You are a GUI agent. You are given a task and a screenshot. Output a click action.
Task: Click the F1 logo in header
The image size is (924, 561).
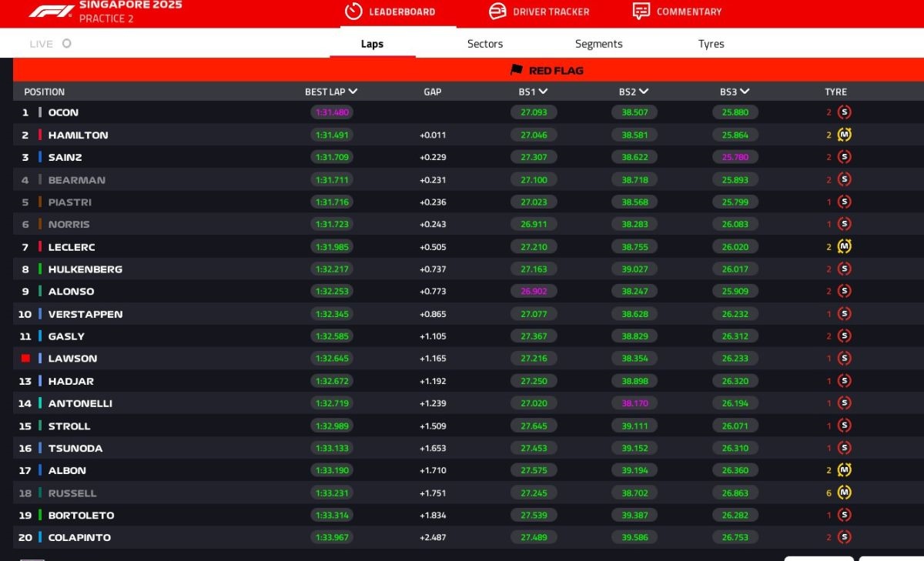coord(52,12)
